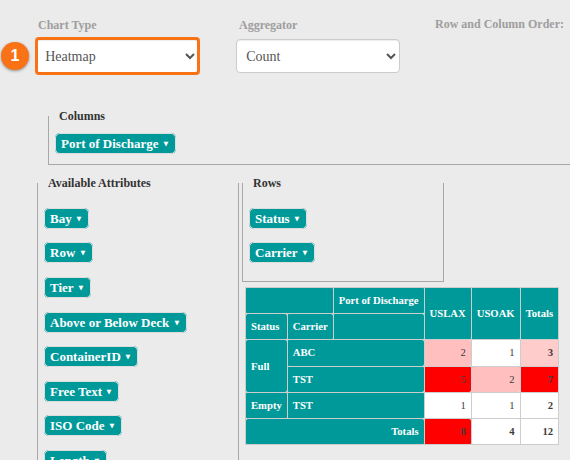
Task: Click the grand total cell 12
Action: click(x=539, y=432)
